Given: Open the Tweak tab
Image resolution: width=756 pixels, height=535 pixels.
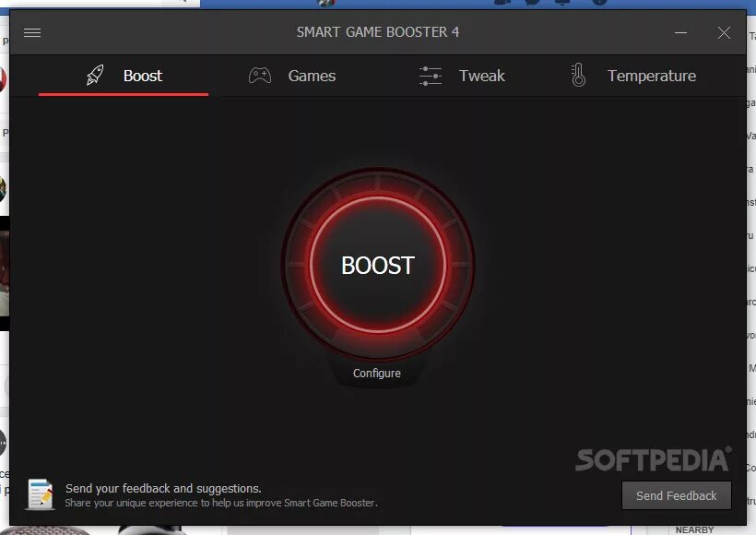Looking at the screenshot, I should (462, 76).
